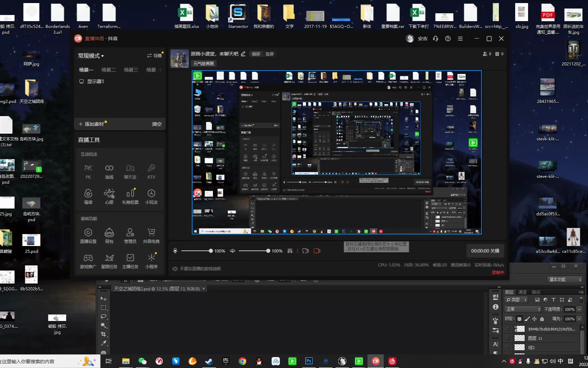Open the KTV tool
The height and width of the screenshot is (368, 588).
151,171
